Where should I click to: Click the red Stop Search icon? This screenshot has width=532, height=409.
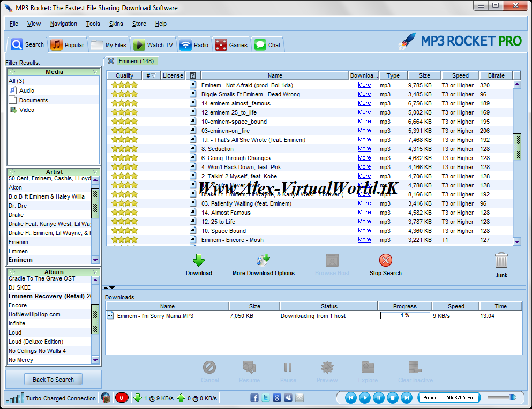coord(385,260)
